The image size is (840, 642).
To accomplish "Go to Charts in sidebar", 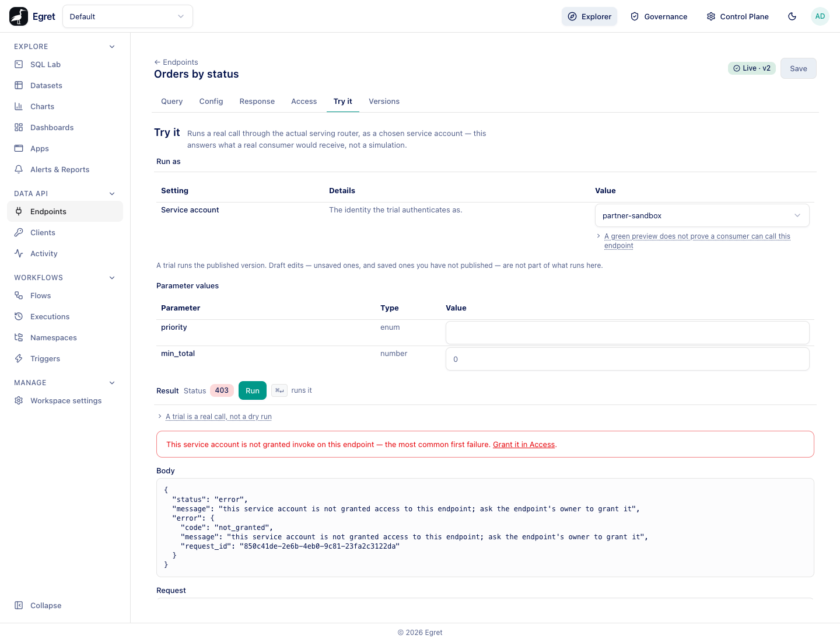I will (65, 106).
